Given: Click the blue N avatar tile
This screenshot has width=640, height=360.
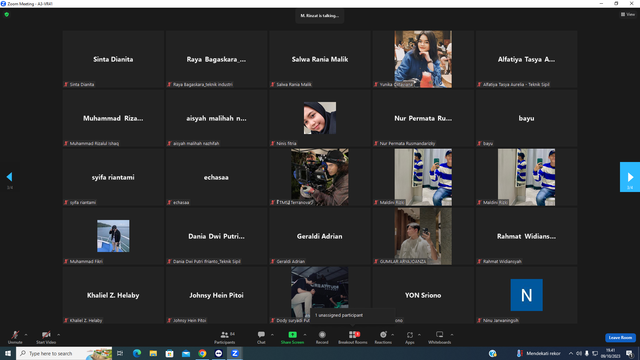Looking at the screenshot, I should [x=527, y=295].
